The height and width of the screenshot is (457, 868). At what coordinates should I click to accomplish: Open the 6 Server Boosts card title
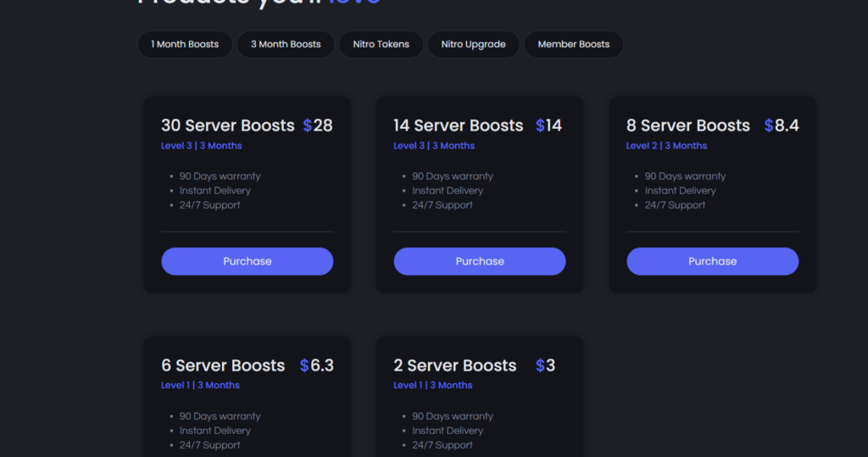[x=223, y=365]
